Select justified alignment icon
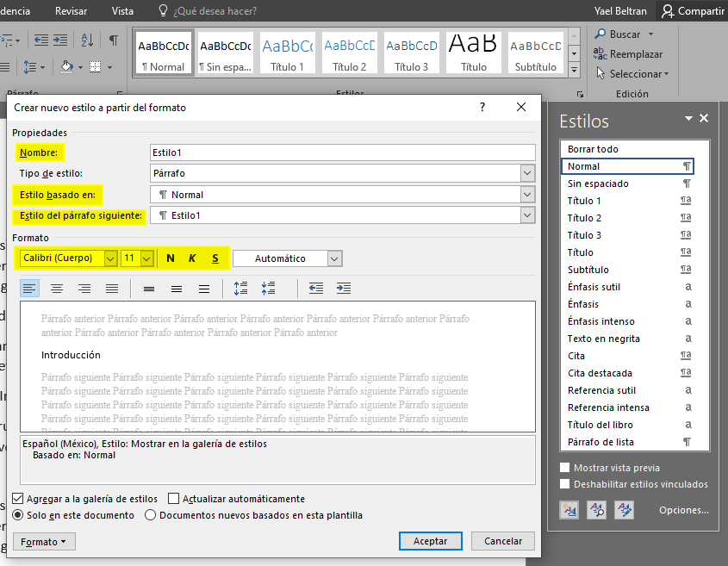The height and width of the screenshot is (566, 728). pos(112,289)
